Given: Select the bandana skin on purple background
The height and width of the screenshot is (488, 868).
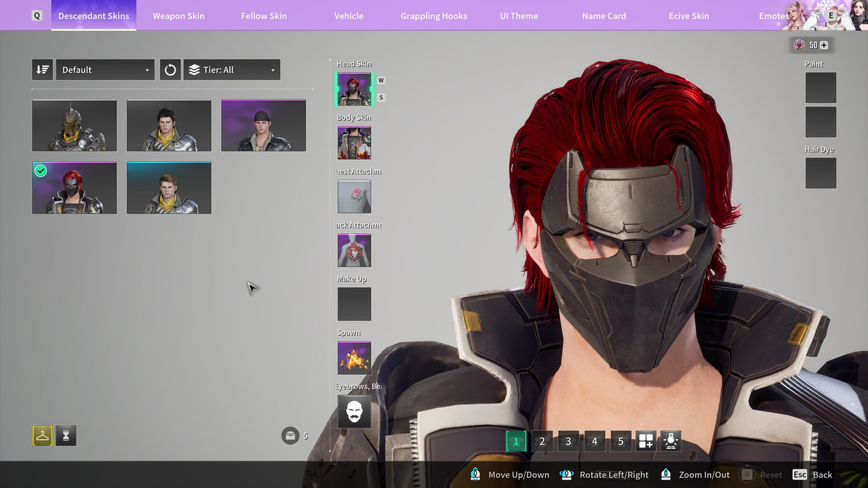Looking at the screenshot, I should [x=263, y=125].
